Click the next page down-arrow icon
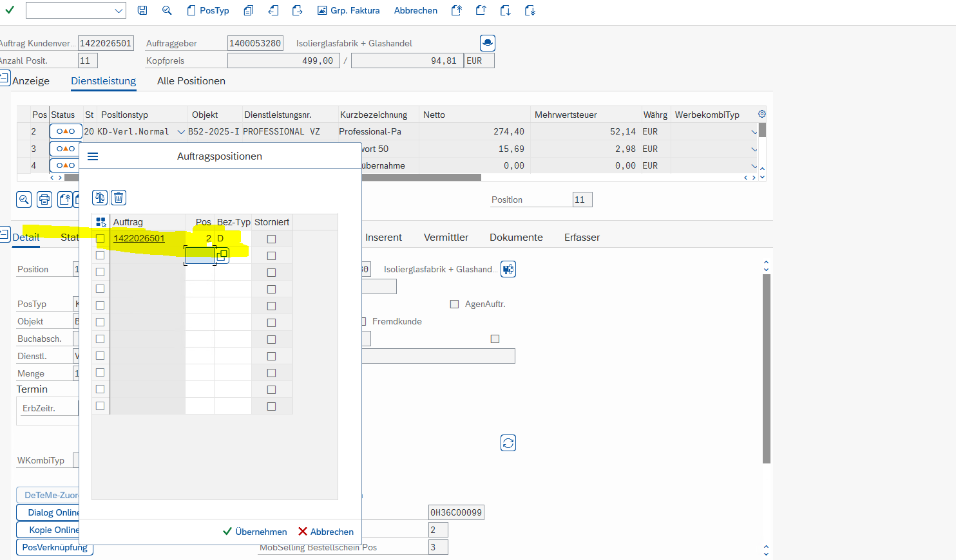The width and height of the screenshot is (956, 560). (x=506, y=10)
